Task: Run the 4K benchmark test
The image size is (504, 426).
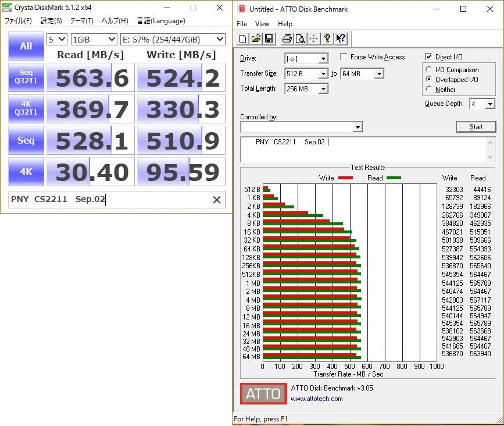Action: coord(26,172)
